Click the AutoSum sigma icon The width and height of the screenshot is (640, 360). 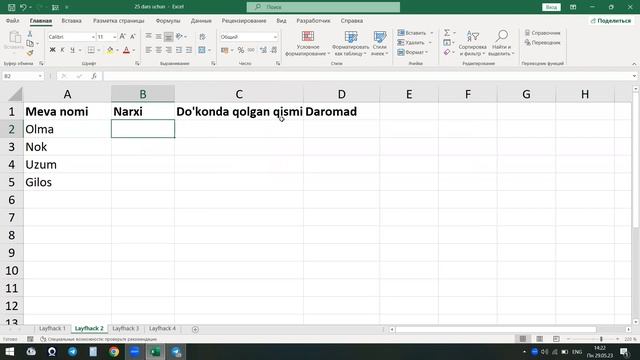coord(447,33)
